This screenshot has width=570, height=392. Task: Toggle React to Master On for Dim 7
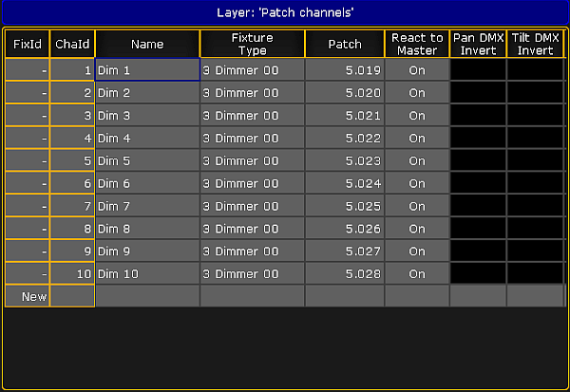417,206
